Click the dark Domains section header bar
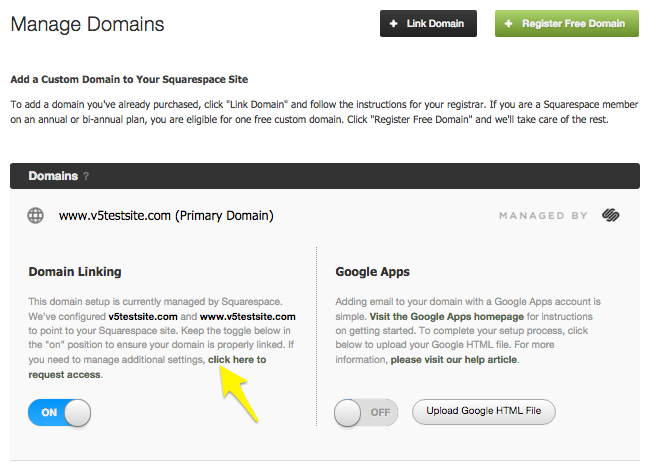 [324, 176]
